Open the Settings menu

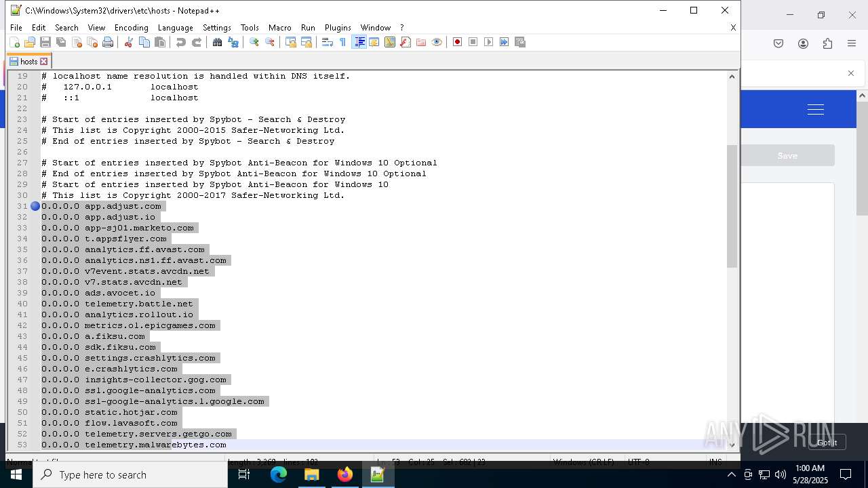pyautogui.click(x=217, y=28)
